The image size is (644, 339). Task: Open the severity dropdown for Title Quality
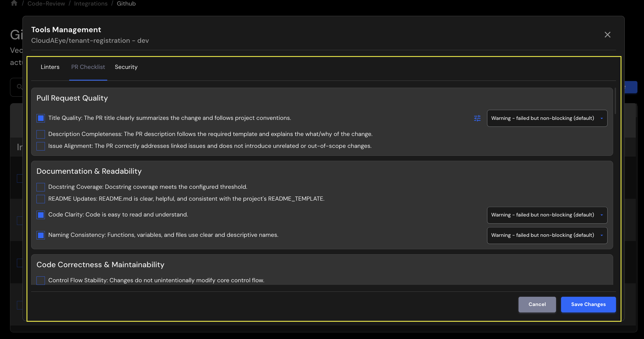pos(547,118)
